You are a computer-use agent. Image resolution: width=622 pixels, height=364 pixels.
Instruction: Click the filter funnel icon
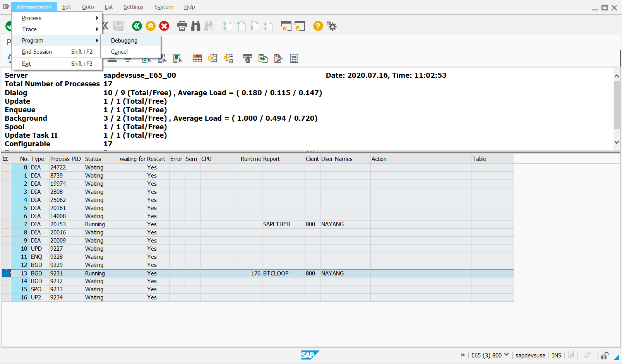[x=247, y=58]
